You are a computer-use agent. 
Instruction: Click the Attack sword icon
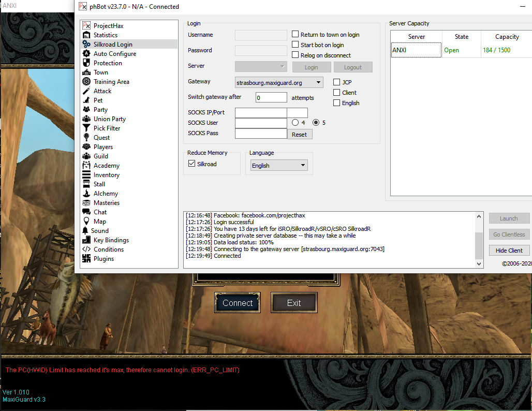coord(86,91)
